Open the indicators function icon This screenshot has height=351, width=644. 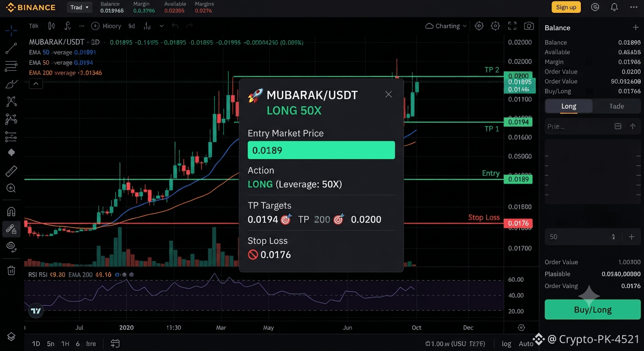click(x=68, y=26)
